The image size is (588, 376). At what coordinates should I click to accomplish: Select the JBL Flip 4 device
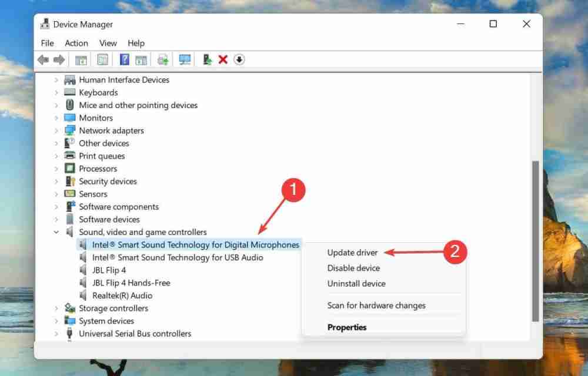109,270
